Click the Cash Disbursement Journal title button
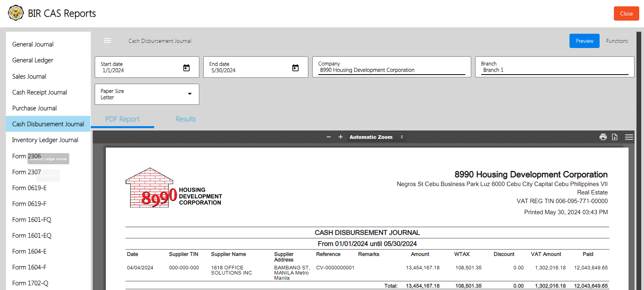 160,41
